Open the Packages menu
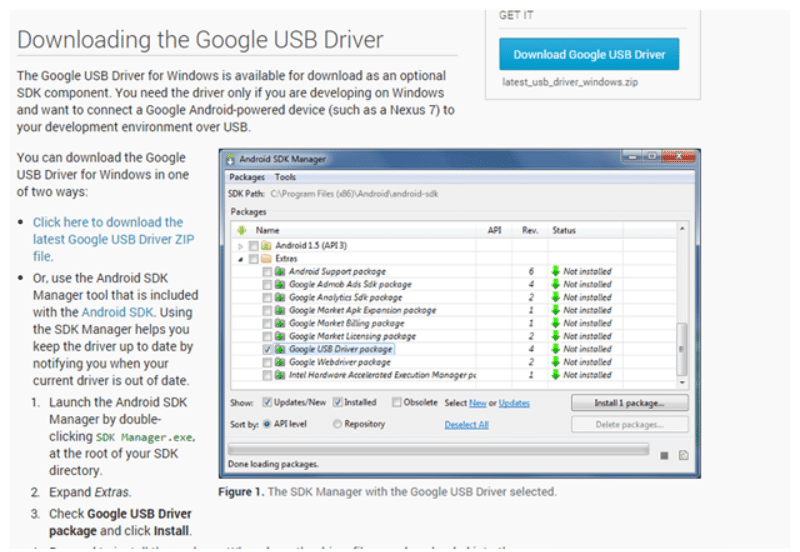The image size is (800, 552). click(x=247, y=177)
